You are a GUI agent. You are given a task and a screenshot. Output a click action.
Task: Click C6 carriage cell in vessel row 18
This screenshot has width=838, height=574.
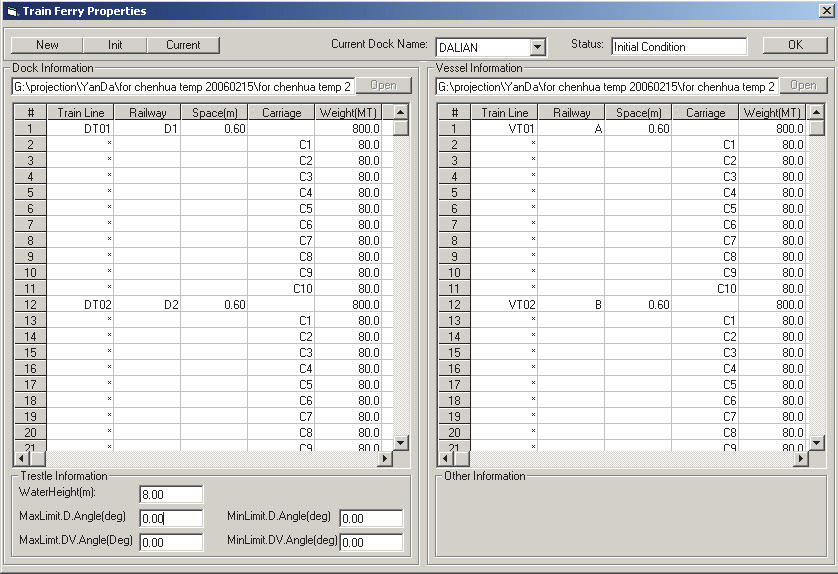(705, 401)
